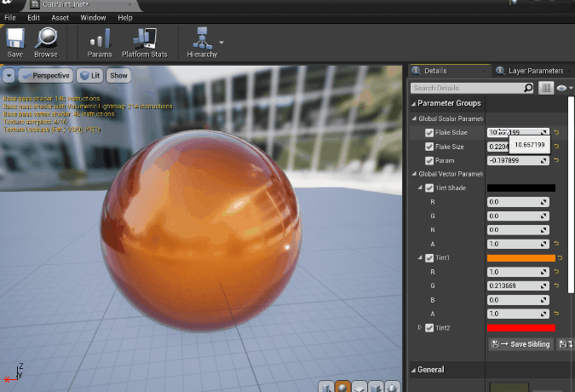Open the Asset menu
Viewport: 575px width, 392px height.
tap(60, 17)
